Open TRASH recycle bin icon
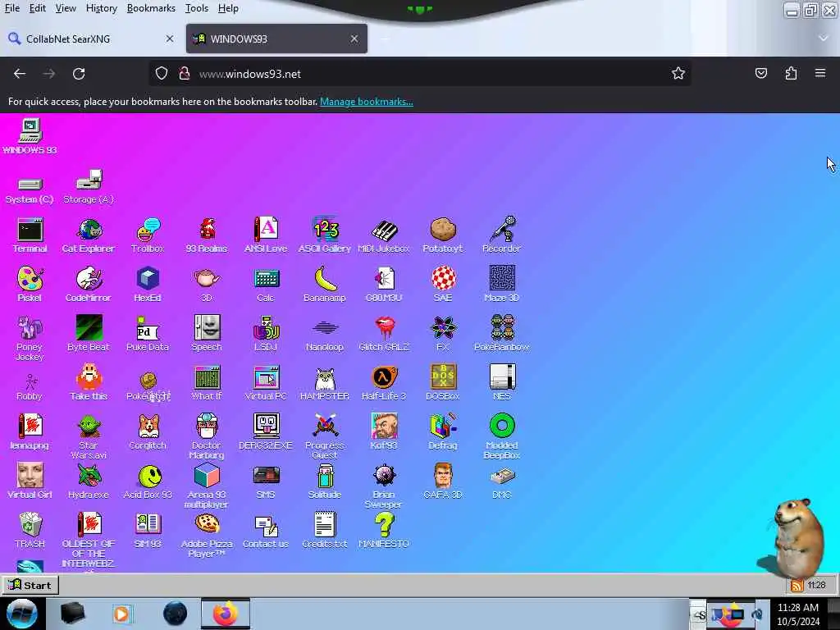The height and width of the screenshot is (630, 840). tap(30, 531)
